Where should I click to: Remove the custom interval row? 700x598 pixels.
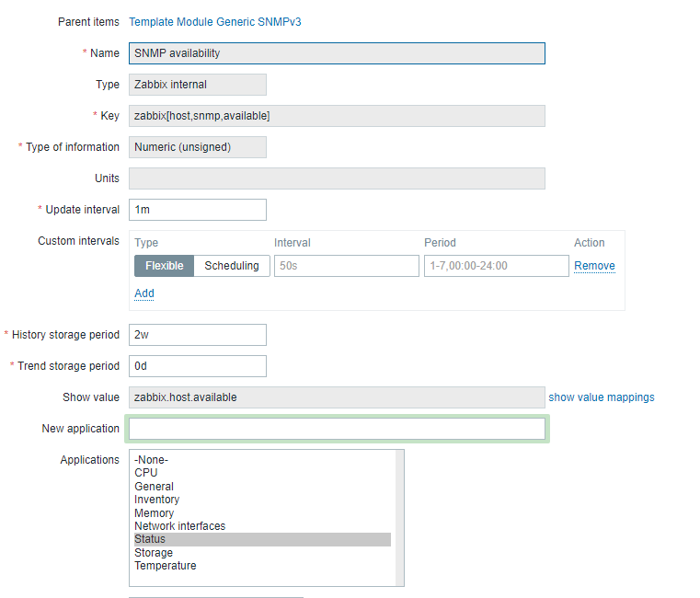pos(594,266)
